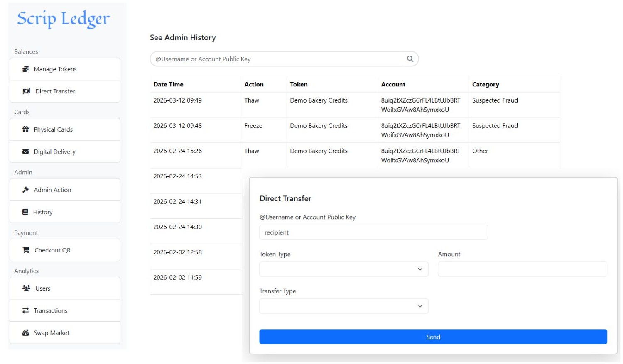The width and height of the screenshot is (623, 364).
Task: Click the History book icon
Action: coord(25,212)
